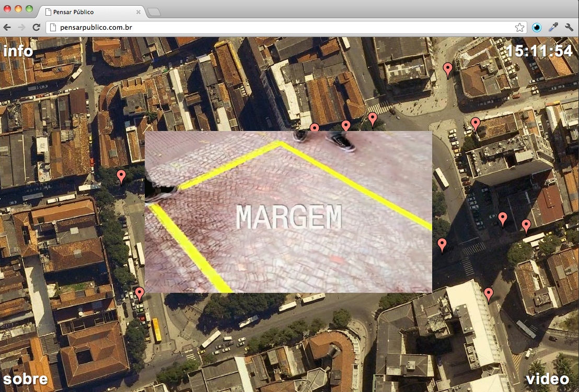Select the pin just right of video's lower edge
The image size is (579, 392).
[442, 245]
